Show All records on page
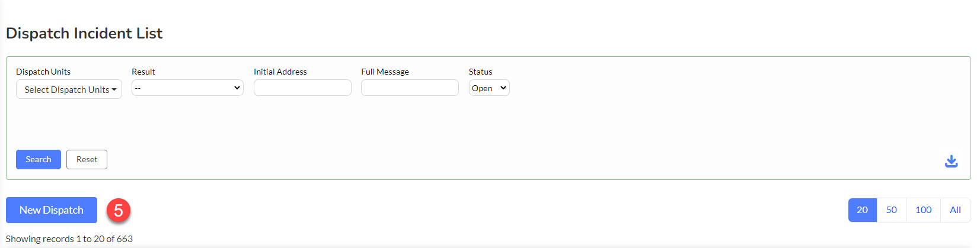The height and width of the screenshot is (248, 980). [955, 210]
